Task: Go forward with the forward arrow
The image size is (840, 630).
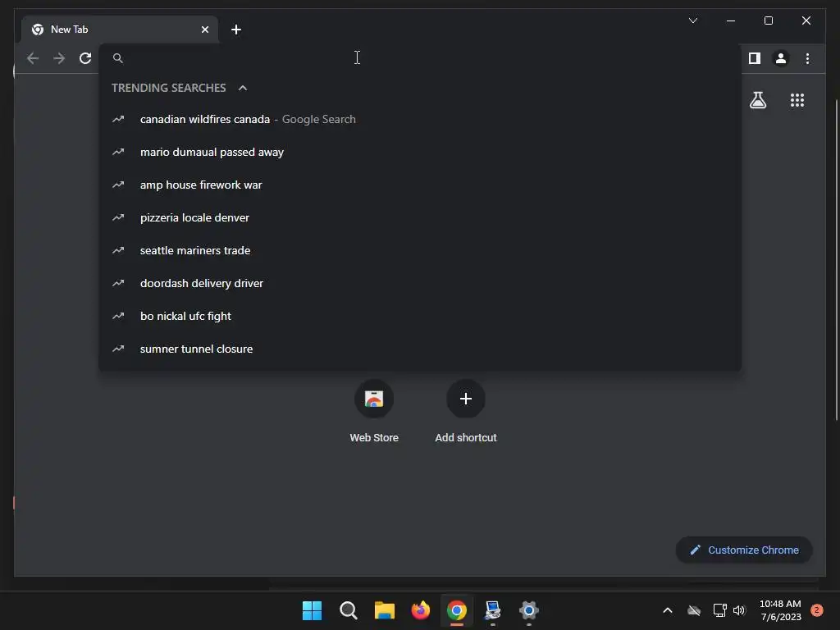Action: pyautogui.click(x=59, y=58)
